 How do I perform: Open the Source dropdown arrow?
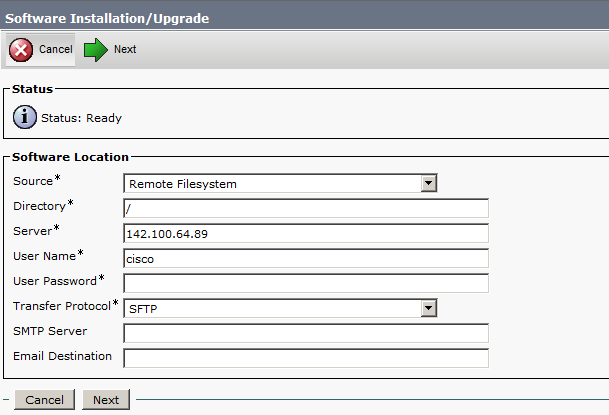428,183
